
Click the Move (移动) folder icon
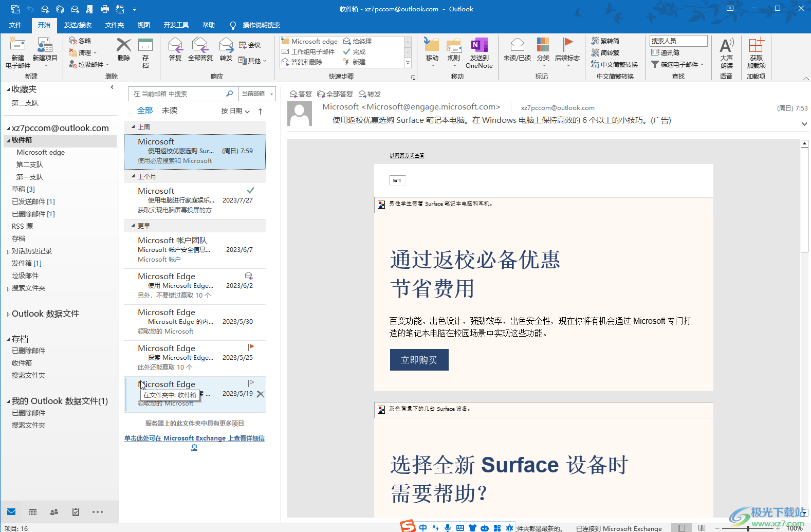pos(432,45)
